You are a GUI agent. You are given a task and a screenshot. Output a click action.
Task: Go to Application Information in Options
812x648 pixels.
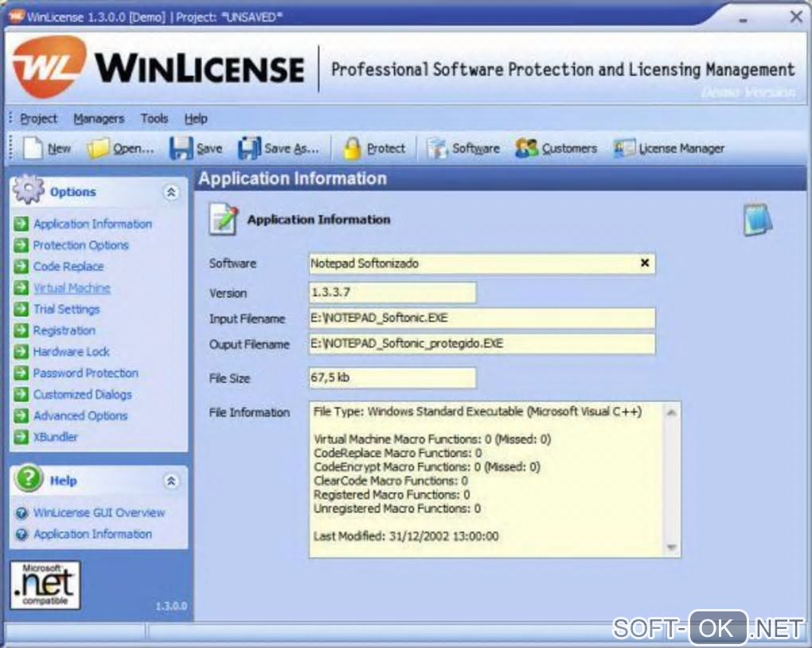point(92,224)
